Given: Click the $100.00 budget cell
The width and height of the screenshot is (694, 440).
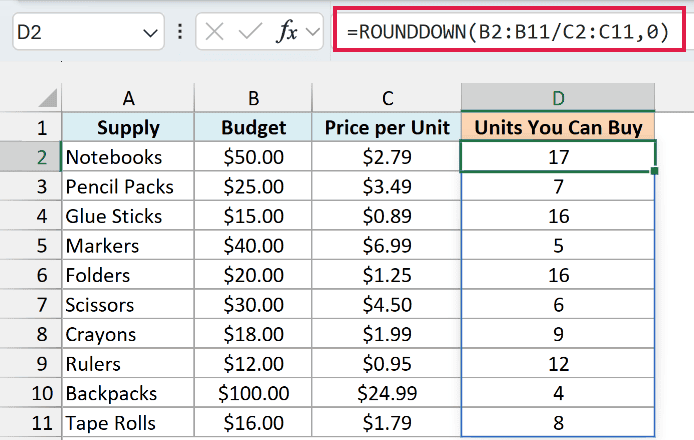Looking at the screenshot, I should pyautogui.click(x=253, y=393).
